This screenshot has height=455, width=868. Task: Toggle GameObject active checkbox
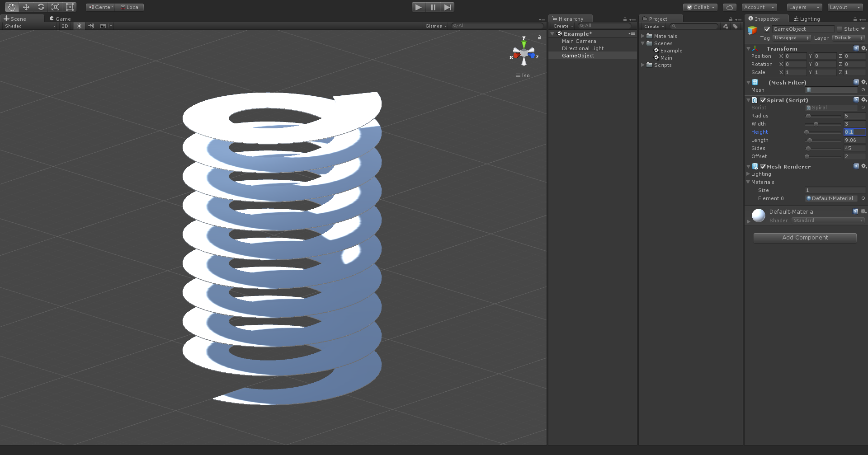click(x=767, y=29)
